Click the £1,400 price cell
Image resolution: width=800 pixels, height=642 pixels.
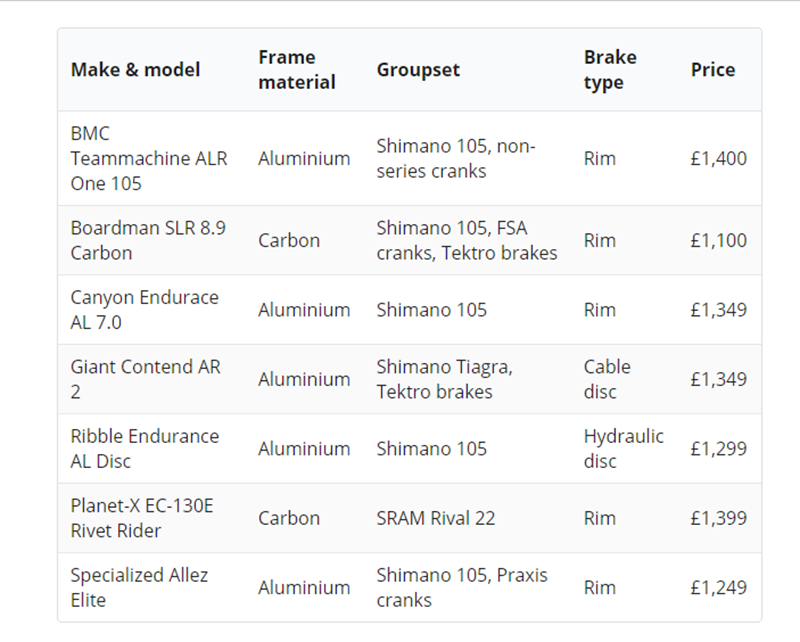[718, 158]
